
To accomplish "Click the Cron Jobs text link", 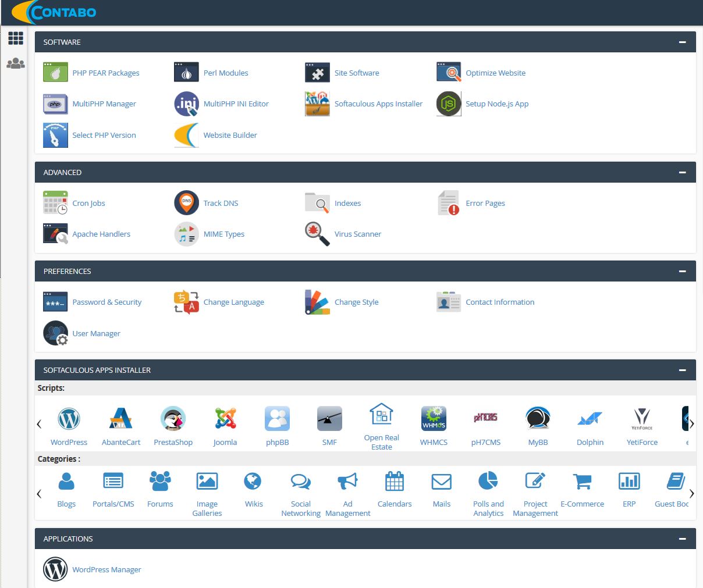I will pyautogui.click(x=88, y=203).
